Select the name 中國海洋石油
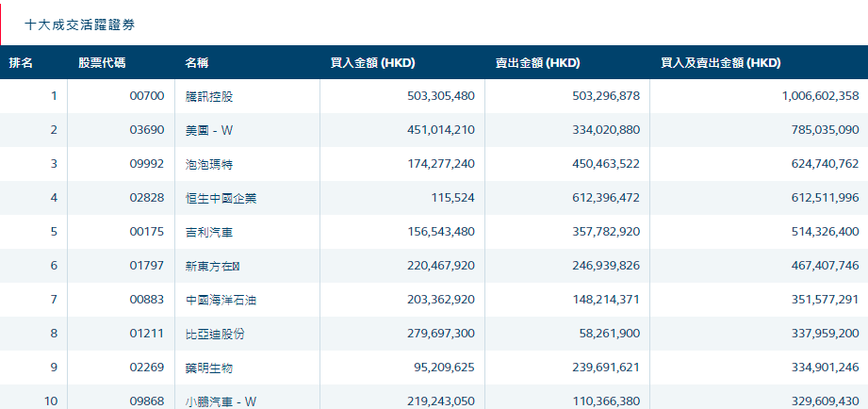The image size is (868, 409). pos(221,300)
